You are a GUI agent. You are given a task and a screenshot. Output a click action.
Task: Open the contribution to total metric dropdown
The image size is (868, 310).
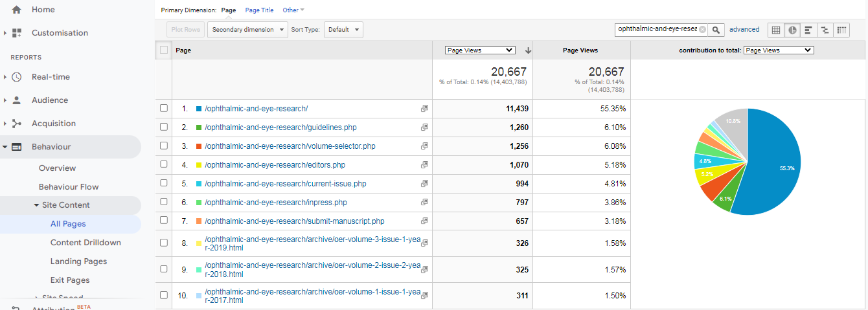[x=779, y=50]
